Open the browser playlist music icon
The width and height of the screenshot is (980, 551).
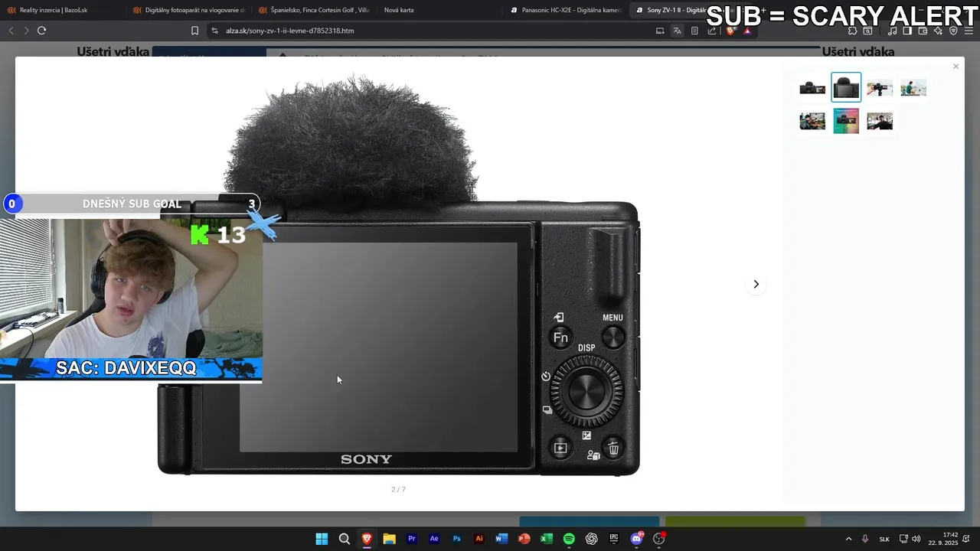(892, 31)
